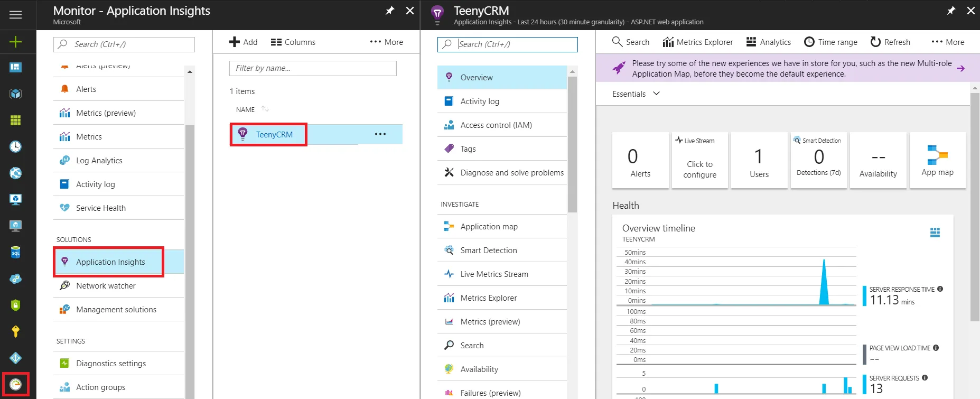Open the hamburger menu at top left
The height and width of the screenshot is (399, 980).
pyautogui.click(x=15, y=14)
